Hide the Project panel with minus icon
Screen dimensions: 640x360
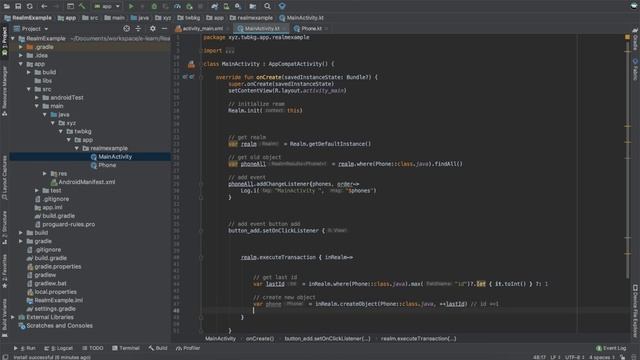[164, 29]
